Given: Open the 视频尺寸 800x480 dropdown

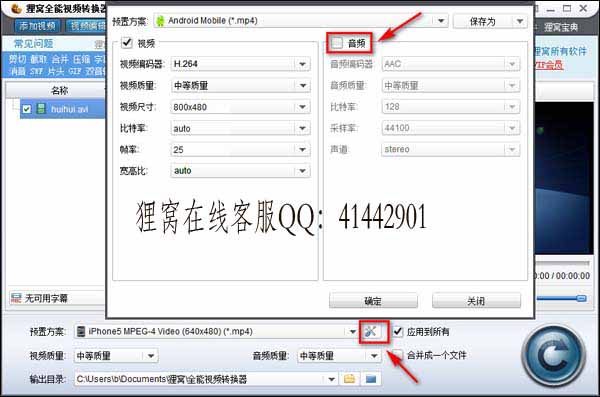Looking at the screenshot, I should (302, 107).
